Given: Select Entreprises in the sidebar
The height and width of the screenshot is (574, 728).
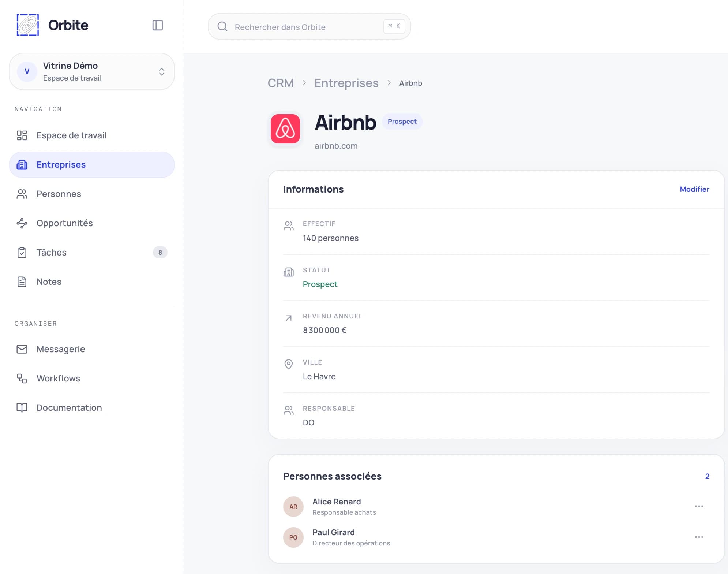Looking at the screenshot, I should pyautogui.click(x=92, y=165).
